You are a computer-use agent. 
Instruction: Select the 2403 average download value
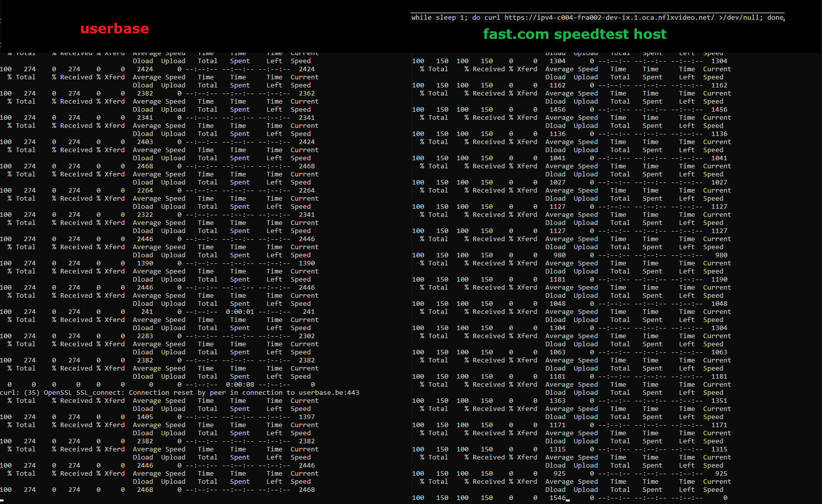point(145,142)
